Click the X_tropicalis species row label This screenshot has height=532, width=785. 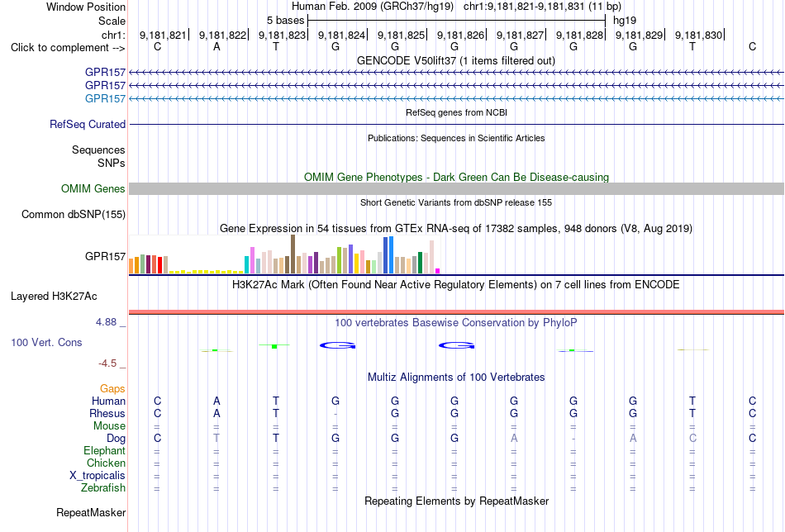click(98, 476)
